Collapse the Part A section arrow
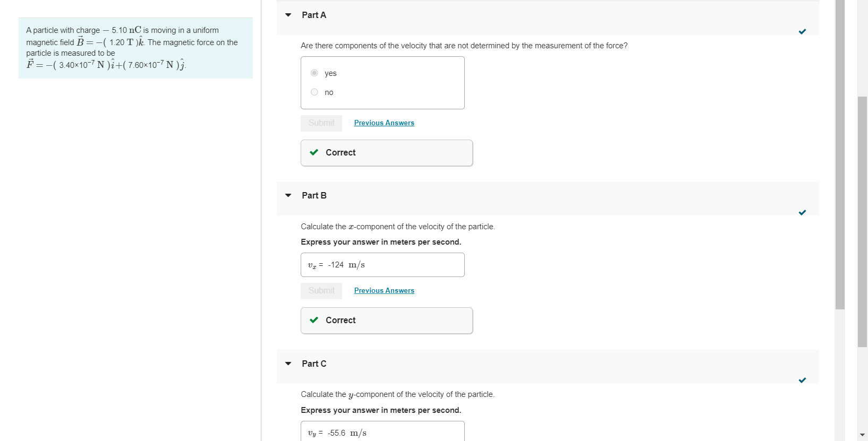The width and height of the screenshot is (868, 441). 288,15
